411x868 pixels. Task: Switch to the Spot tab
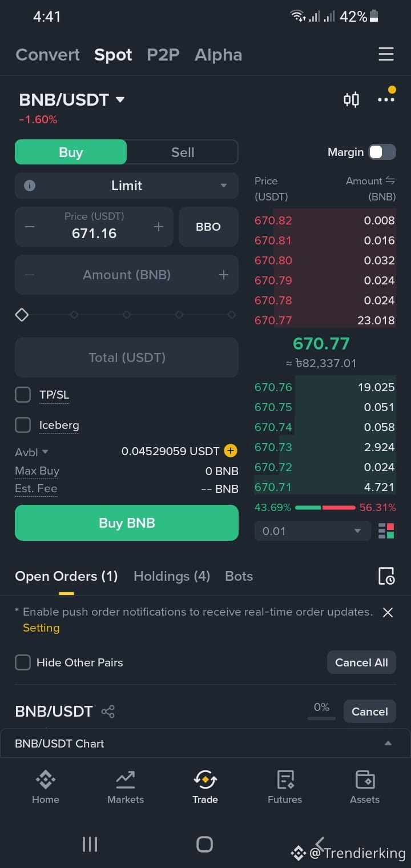click(x=113, y=55)
